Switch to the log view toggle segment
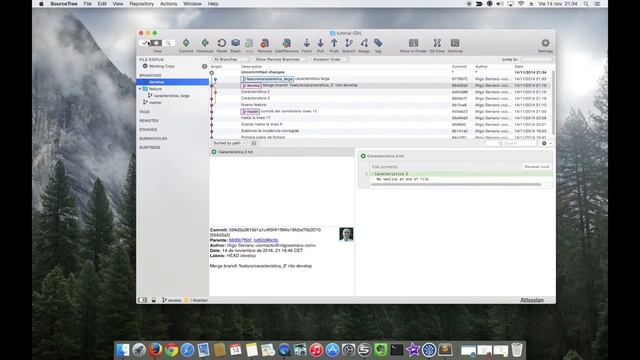Viewport: 640px width, 360px height. [156, 43]
